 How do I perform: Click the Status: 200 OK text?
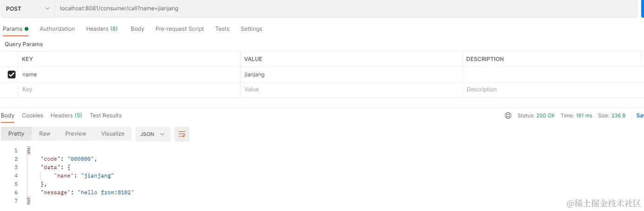tap(536, 116)
